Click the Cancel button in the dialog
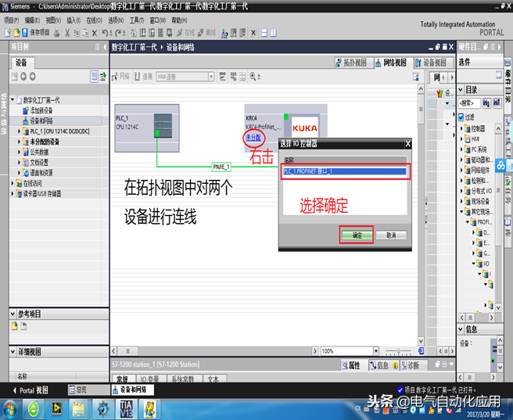 point(391,235)
